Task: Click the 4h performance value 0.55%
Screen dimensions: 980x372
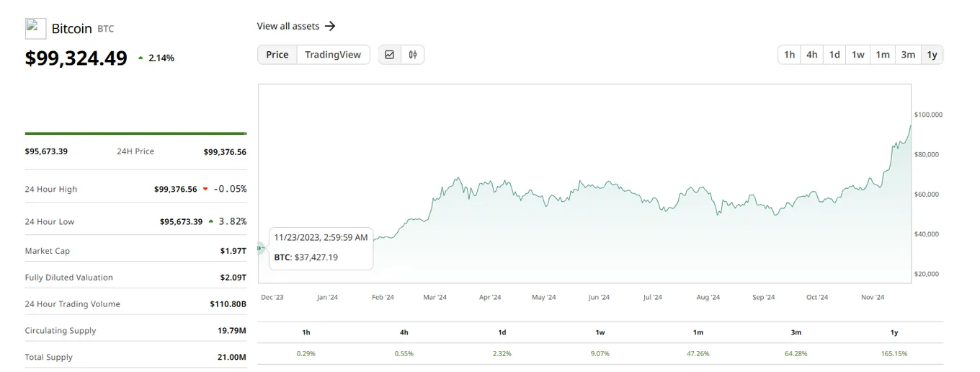Action: click(404, 354)
